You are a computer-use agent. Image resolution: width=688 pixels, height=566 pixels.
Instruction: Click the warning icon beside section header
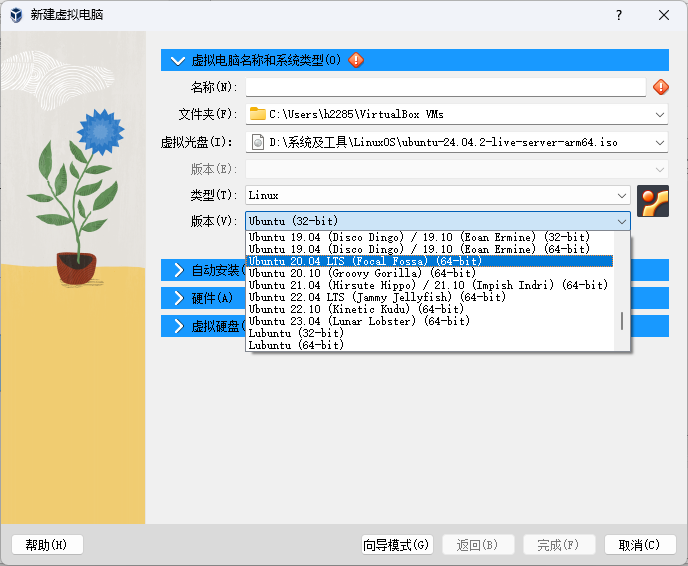[x=356, y=60]
